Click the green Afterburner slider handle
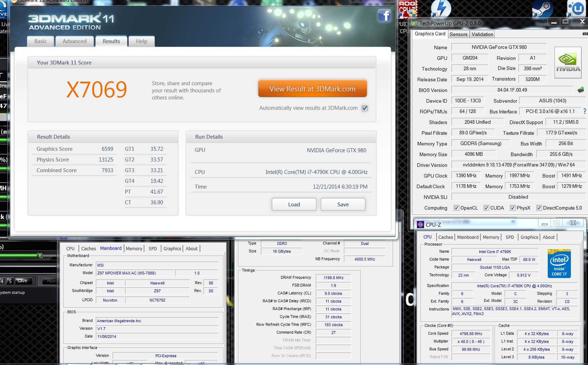 40,255
